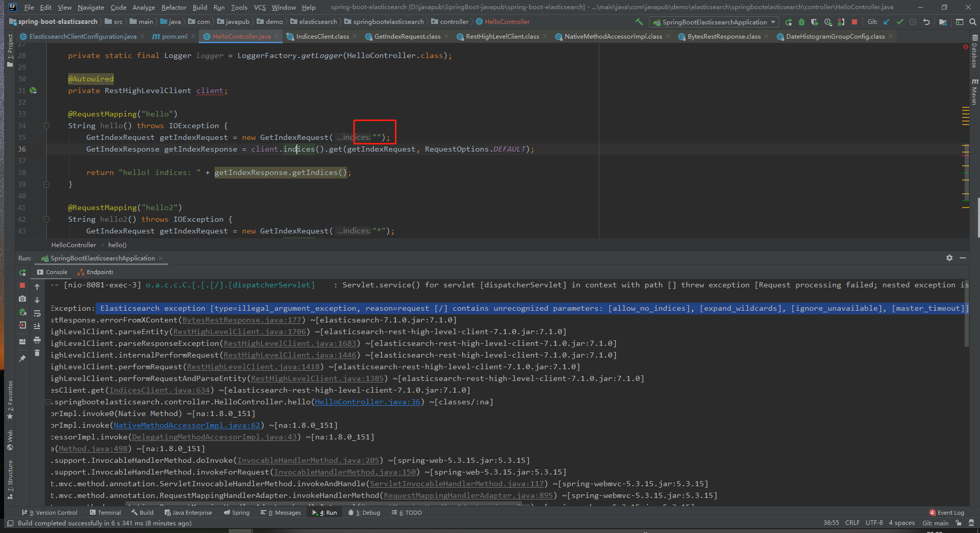The image size is (980, 533).
Task: Open the HelloController.java:36 stack trace link
Action: pos(367,402)
